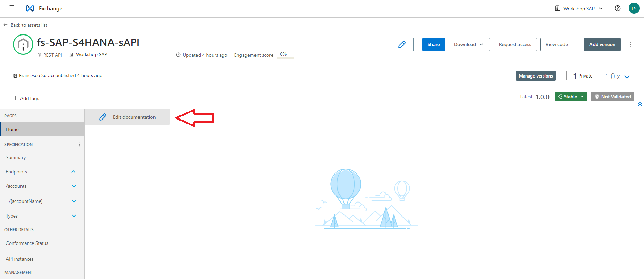
Task: Click 'Francesco Suraci published 4 hours ago'
Action: click(x=61, y=75)
